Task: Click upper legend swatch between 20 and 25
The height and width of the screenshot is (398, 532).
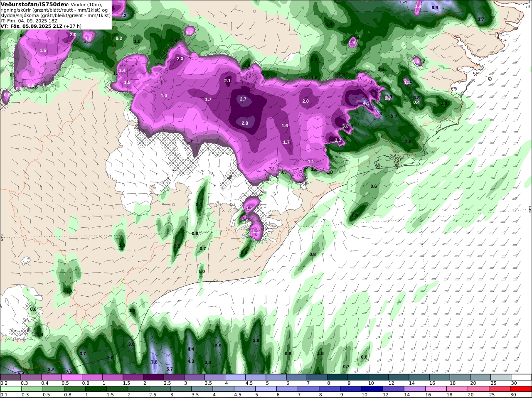Action: (x=480, y=377)
